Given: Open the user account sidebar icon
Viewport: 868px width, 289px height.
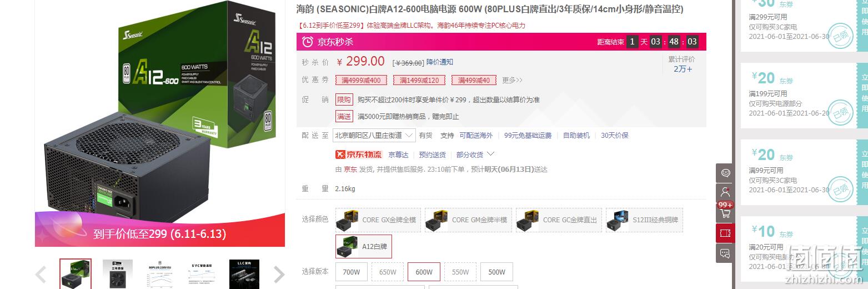Looking at the screenshot, I should (x=725, y=193).
